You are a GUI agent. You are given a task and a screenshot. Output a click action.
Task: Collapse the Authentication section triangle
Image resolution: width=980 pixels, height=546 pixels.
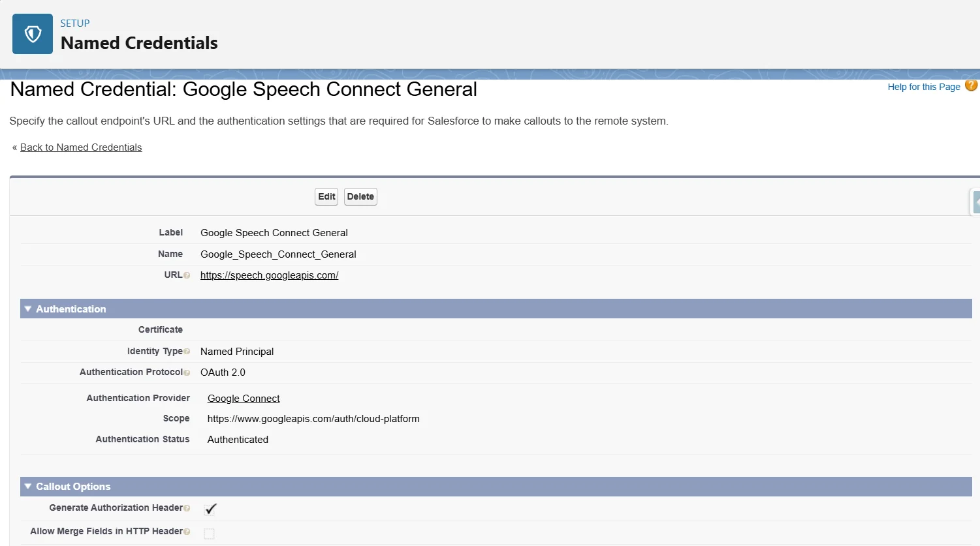[x=28, y=309]
